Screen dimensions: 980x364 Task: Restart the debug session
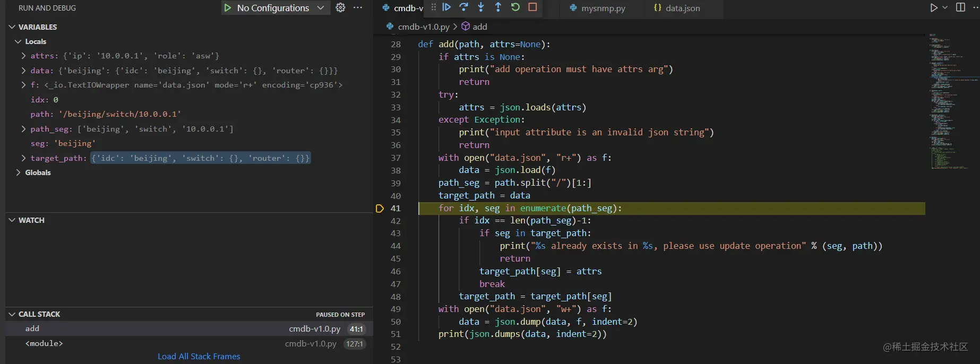(x=515, y=7)
